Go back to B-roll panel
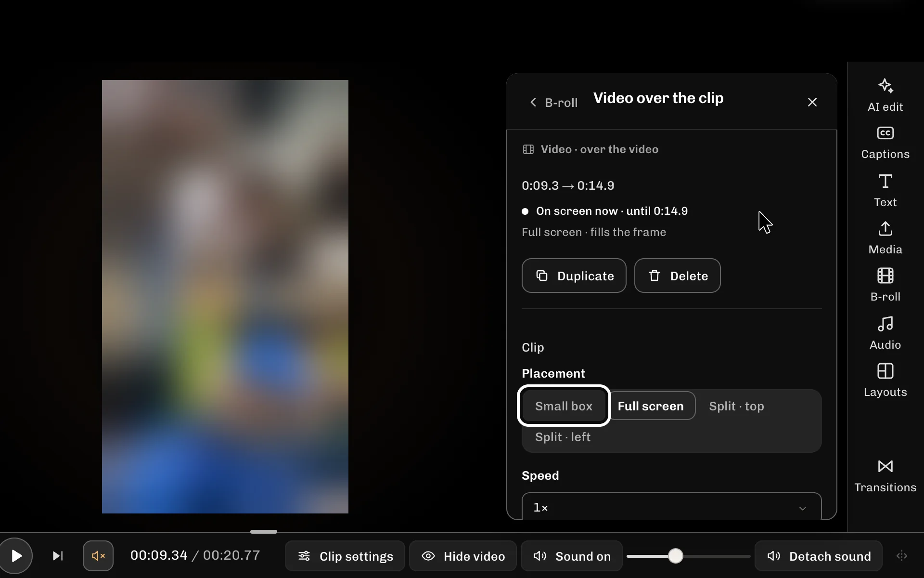This screenshot has height=578, width=924. pos(553,103)
